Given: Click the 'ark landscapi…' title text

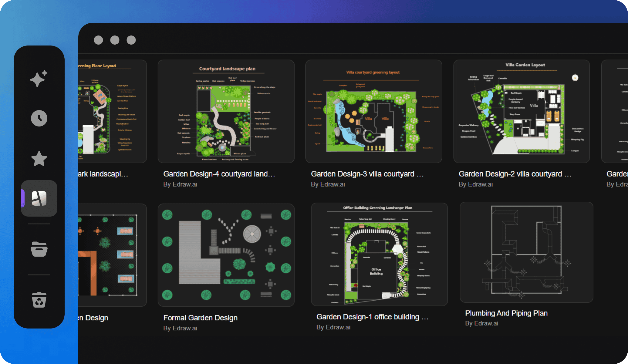Looking at the screenshot, I should (x=103, y=174).
